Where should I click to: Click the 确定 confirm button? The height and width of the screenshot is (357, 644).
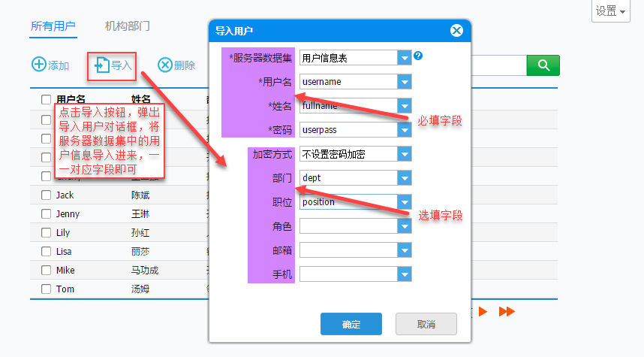click(351, 324)
